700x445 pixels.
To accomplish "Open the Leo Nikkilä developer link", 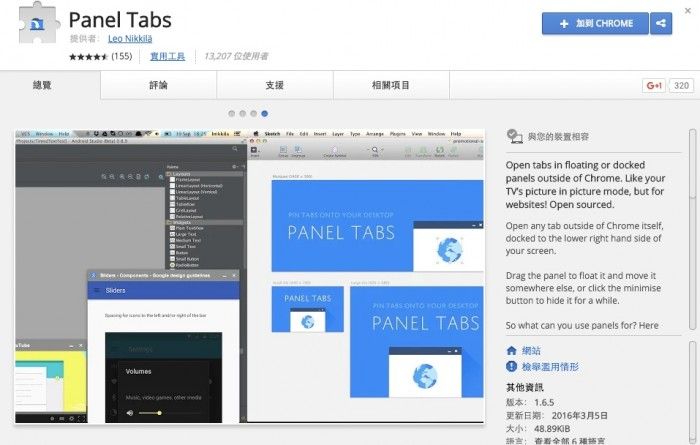I will coord(130,39).
